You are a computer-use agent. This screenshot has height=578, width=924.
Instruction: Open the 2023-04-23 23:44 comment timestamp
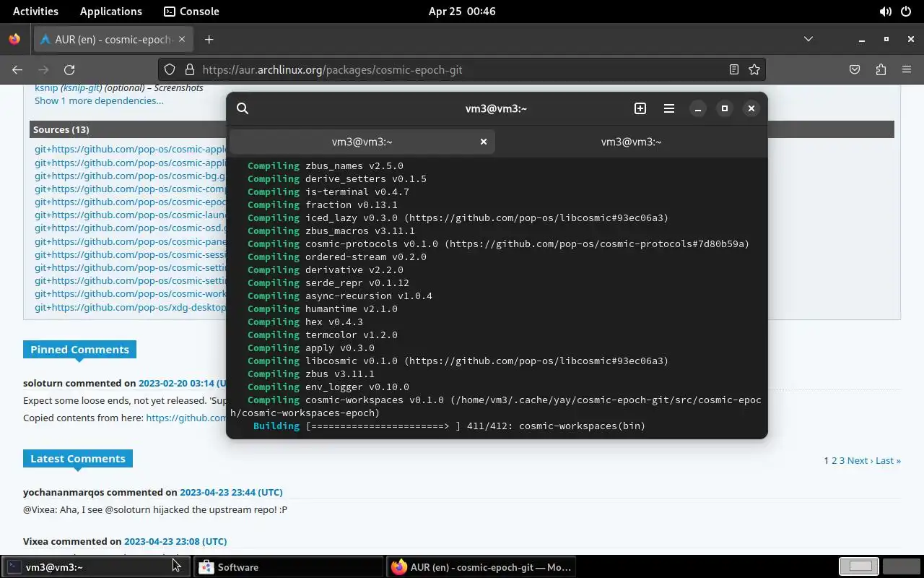pos(231,492)
